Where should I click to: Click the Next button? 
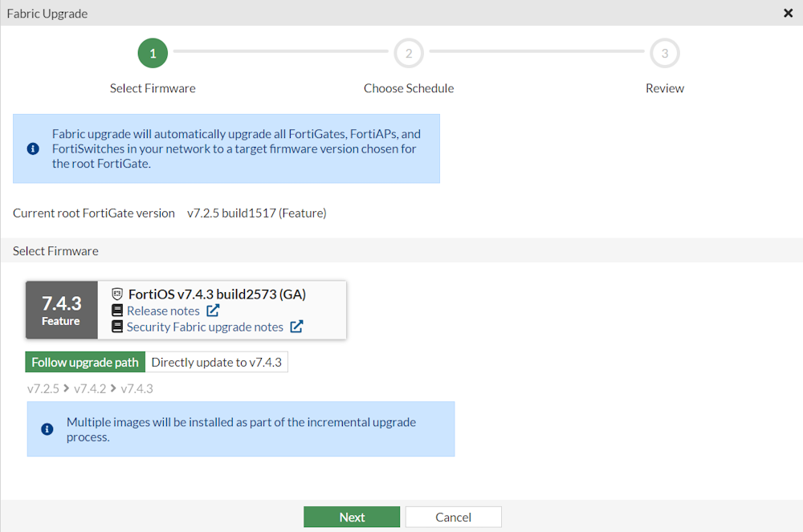point(352,518)
